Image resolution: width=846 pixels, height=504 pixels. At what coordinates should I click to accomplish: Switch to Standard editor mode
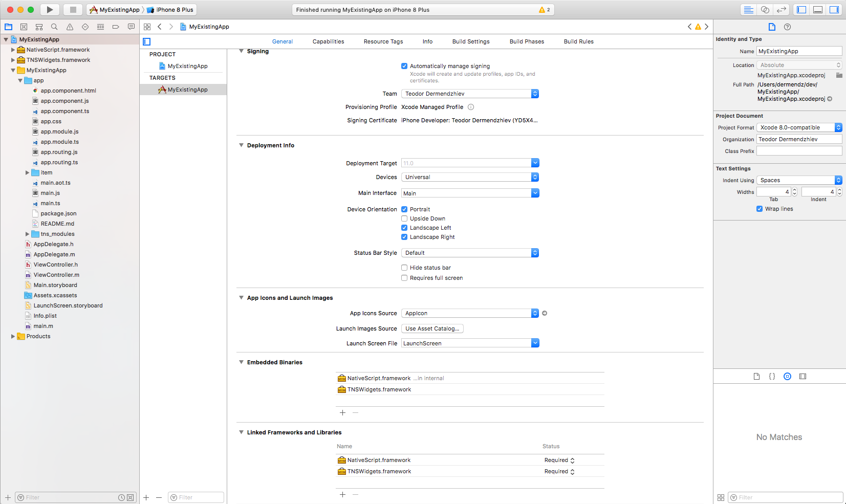click(748, 10)
